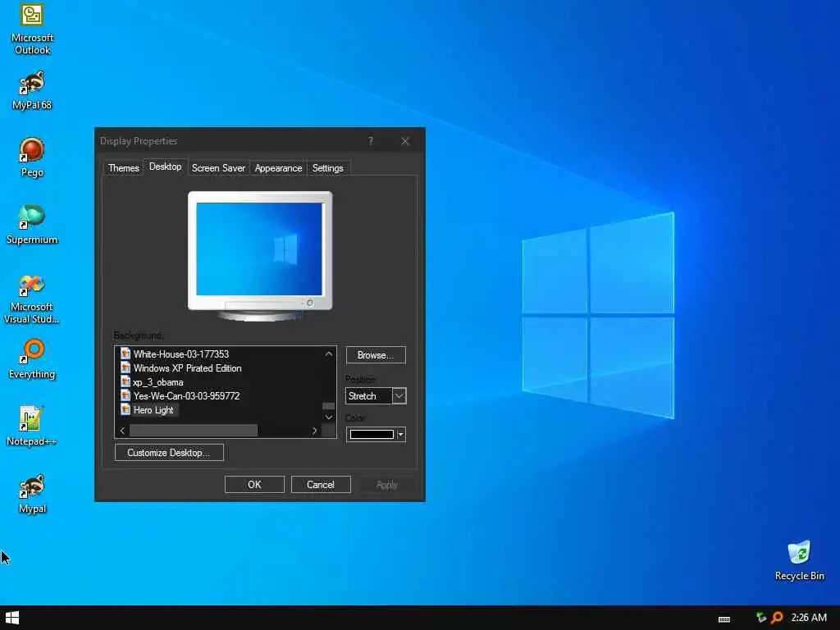The image size is (840, 630).
Task: Click the clock showing 2:26 AM
Action: point(809,618)
